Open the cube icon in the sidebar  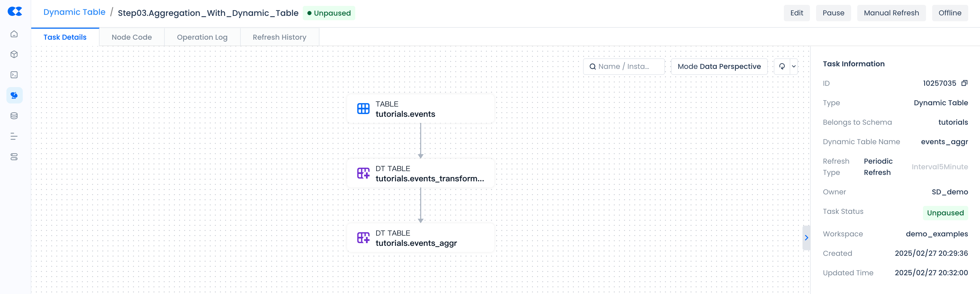click(x=14, y=55)
